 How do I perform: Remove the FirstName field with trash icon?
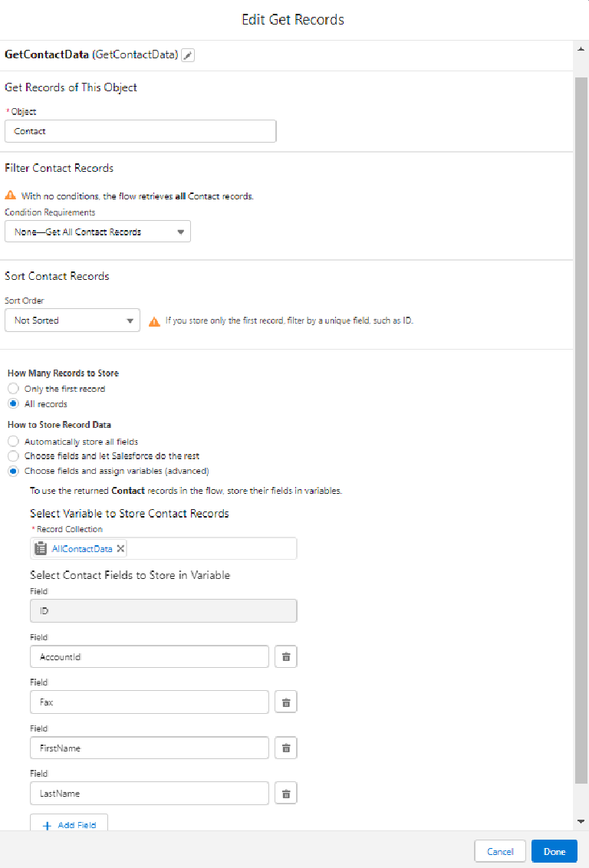coord(285,748)
